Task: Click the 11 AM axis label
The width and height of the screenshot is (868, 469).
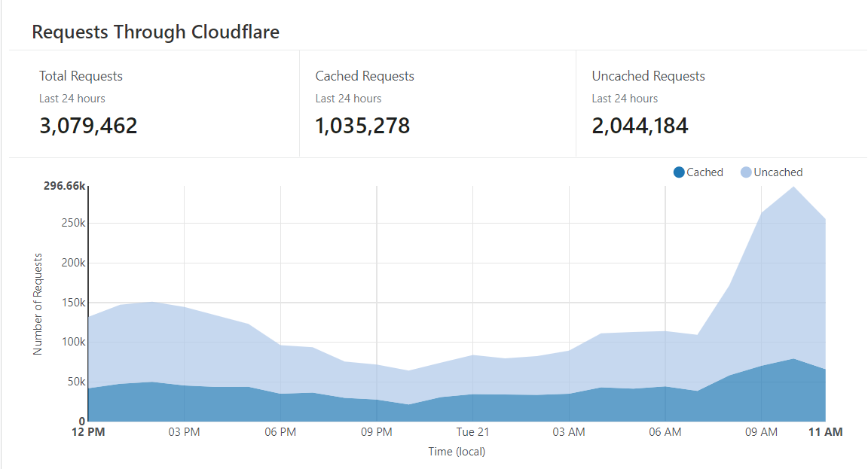Action: (x=825, y=432)
